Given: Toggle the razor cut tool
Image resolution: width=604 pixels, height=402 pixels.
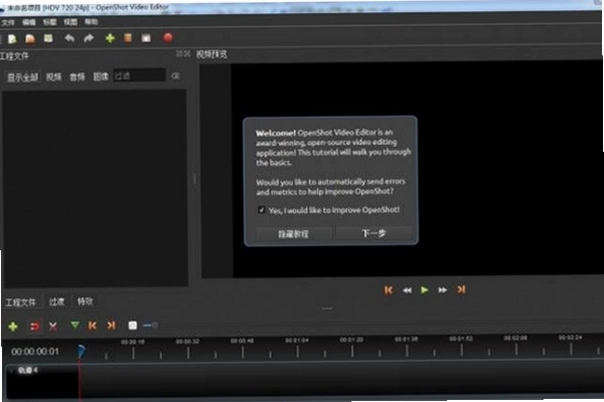Looking at the screenshot, I should tap(53, 327).
